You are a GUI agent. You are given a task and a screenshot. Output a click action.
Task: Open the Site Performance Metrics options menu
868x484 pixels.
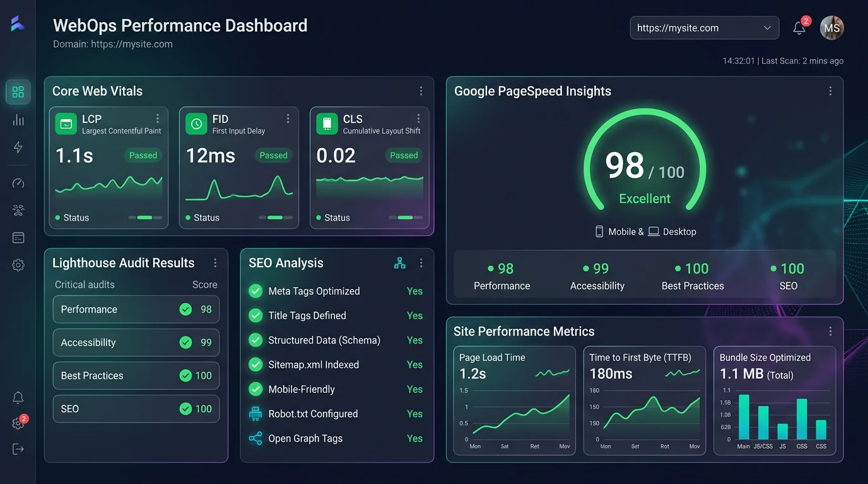click(831, 331)
